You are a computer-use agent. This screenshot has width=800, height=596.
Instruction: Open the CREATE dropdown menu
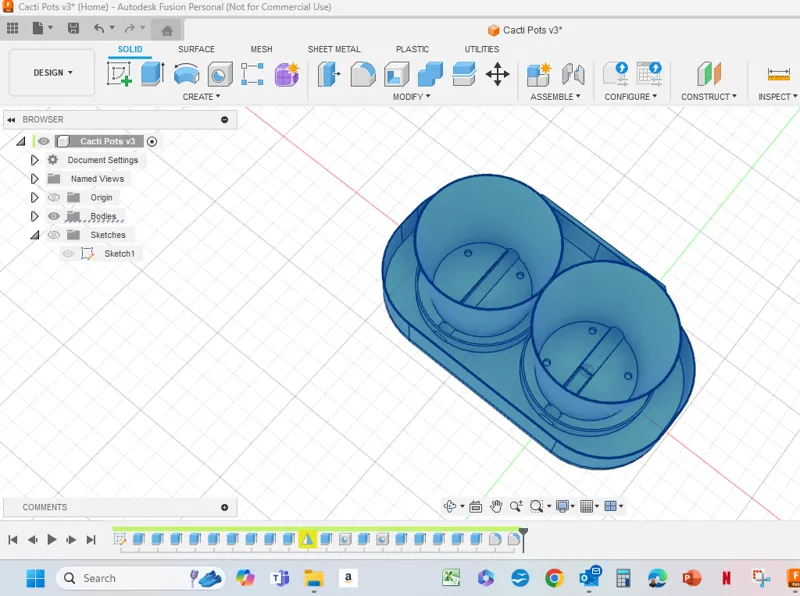point(202,96)
